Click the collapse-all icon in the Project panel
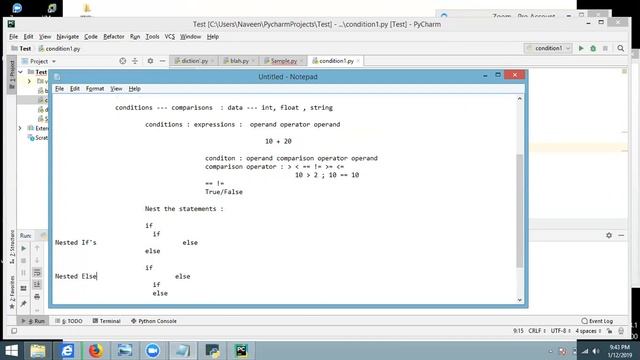This screenshot has height=360, width=640. pos(135,61)
